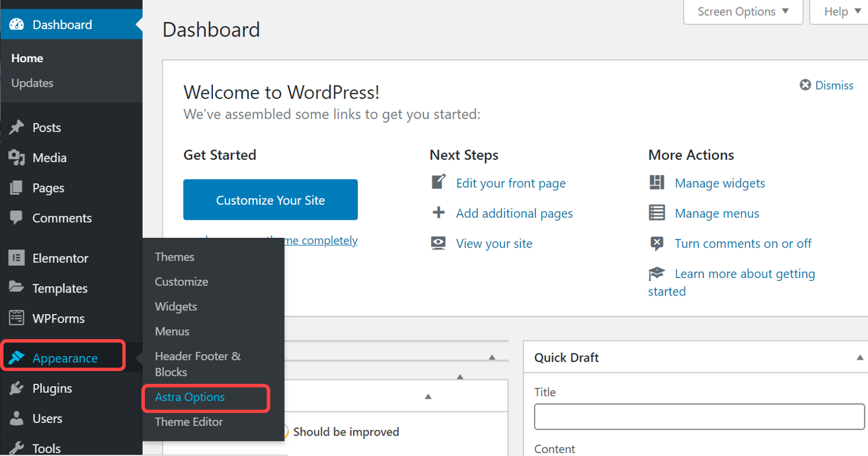Screen dimensions: 868x456
Task: Open Media via its camera icon
Action: click(19, 158)
